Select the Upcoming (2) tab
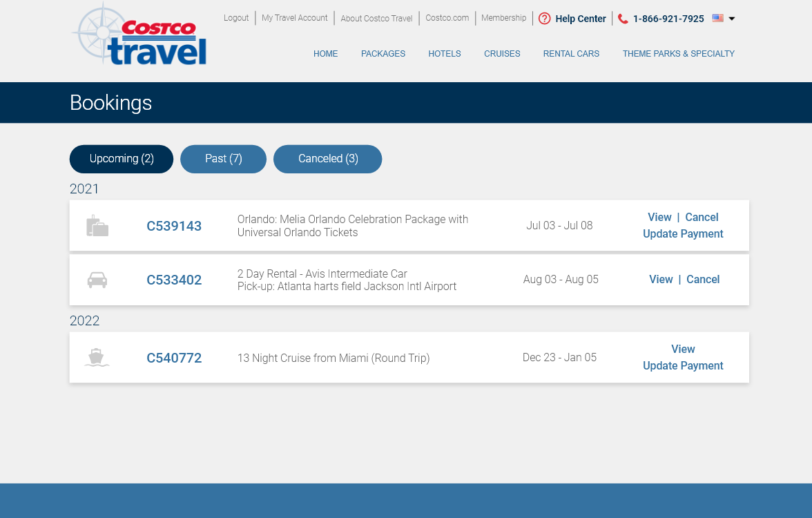The image size is (812, 518). [122, 159]
